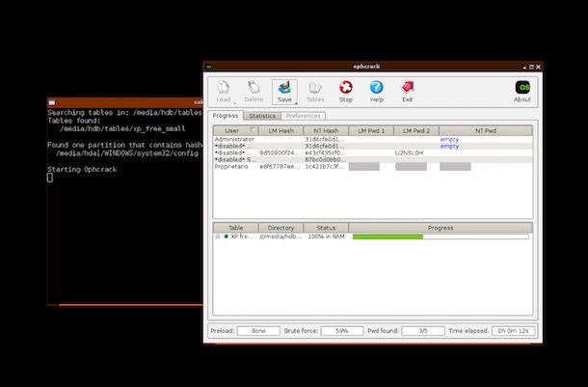Click the 1c421b7c3f NT hash cell
Viewport: 588px width, 387px height.
click(325, 166)
